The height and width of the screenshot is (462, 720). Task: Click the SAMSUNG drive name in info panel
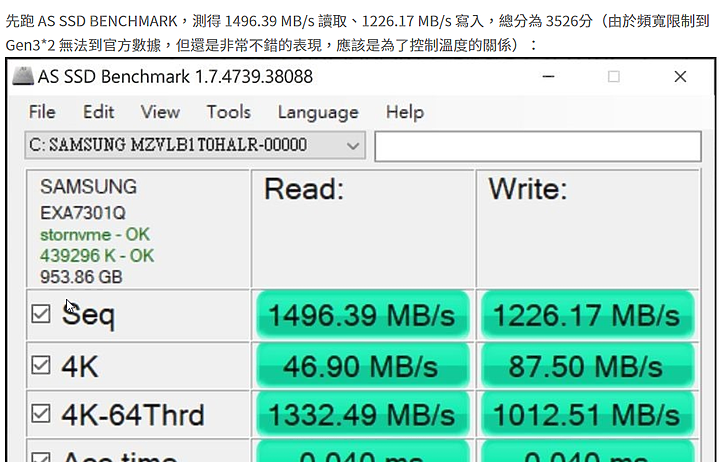click(88, 187)
